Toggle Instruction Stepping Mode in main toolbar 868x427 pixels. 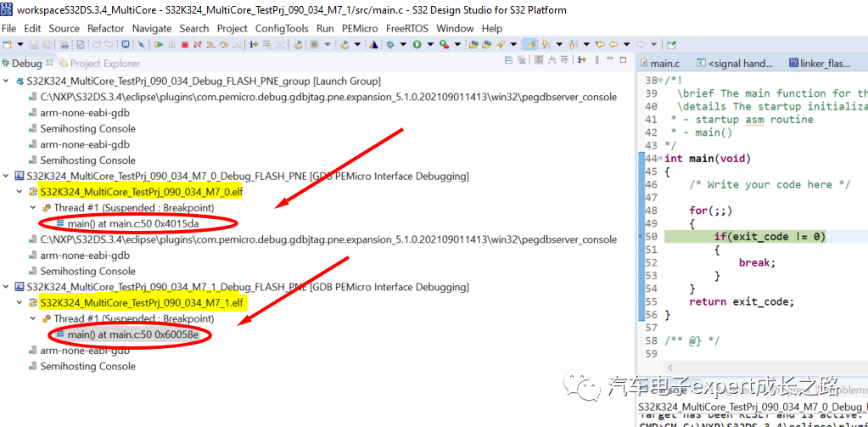point(254,44)
